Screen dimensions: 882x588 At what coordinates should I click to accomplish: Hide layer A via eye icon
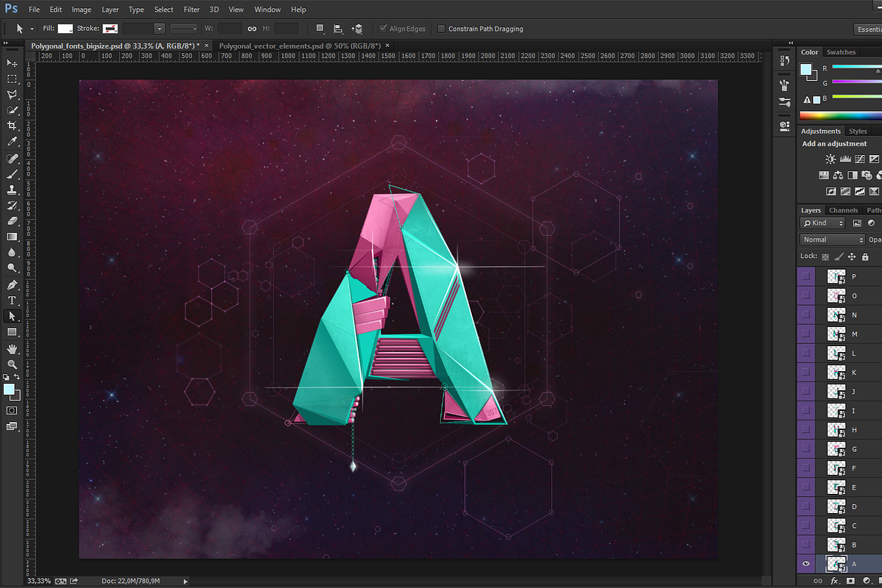[x=806, y=564]
